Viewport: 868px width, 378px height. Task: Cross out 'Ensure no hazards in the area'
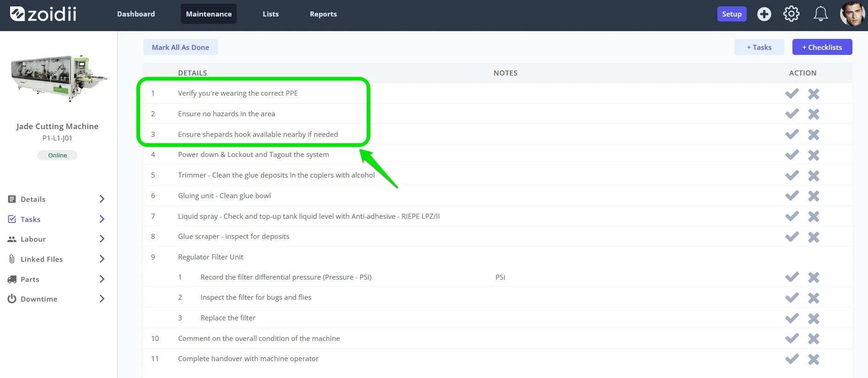(814, 114)
